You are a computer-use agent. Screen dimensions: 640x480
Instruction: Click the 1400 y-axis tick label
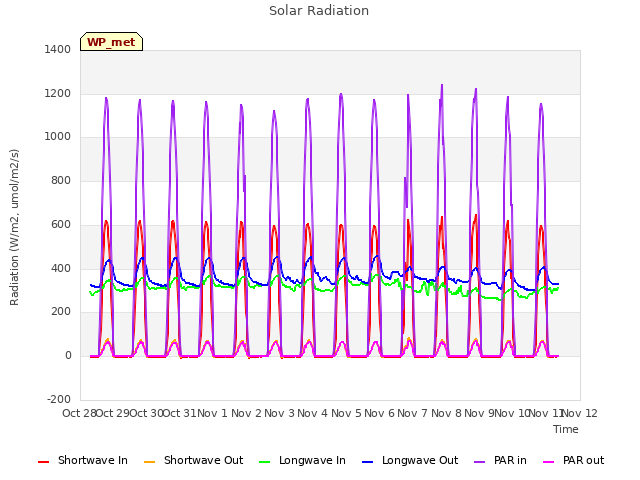(x=58, y=49)
